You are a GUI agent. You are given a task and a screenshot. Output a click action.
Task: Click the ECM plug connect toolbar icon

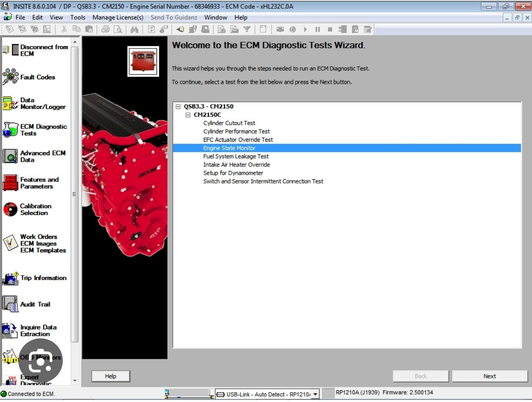coord(180,29)
